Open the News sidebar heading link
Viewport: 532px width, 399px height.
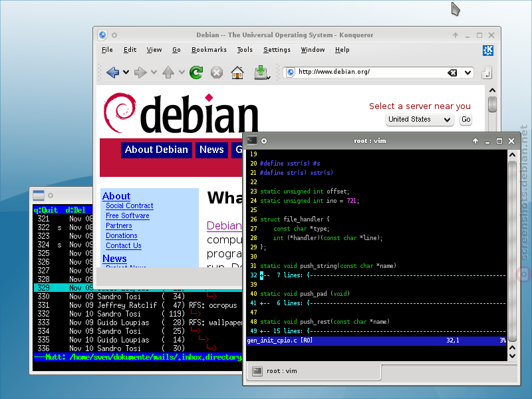point(114,259)
